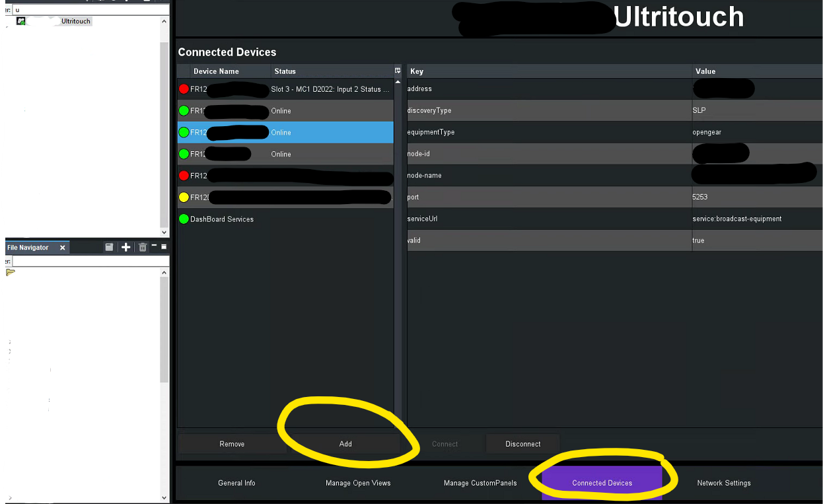Viewport: 823px width, 504px height.
Task: Click the SLP value cell
Action: click(x=758, y=110)
